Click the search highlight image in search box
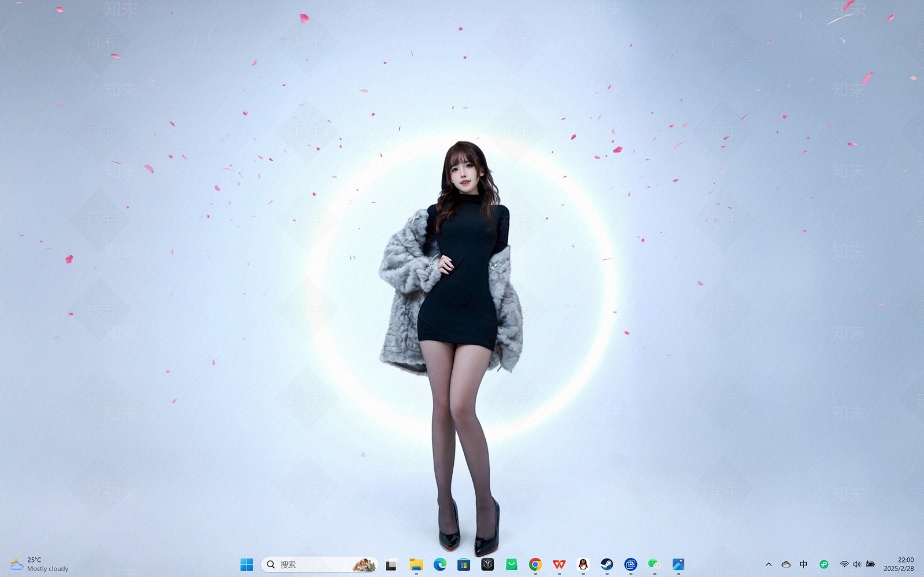Screen dimensions: 924x577 (364, 564)
